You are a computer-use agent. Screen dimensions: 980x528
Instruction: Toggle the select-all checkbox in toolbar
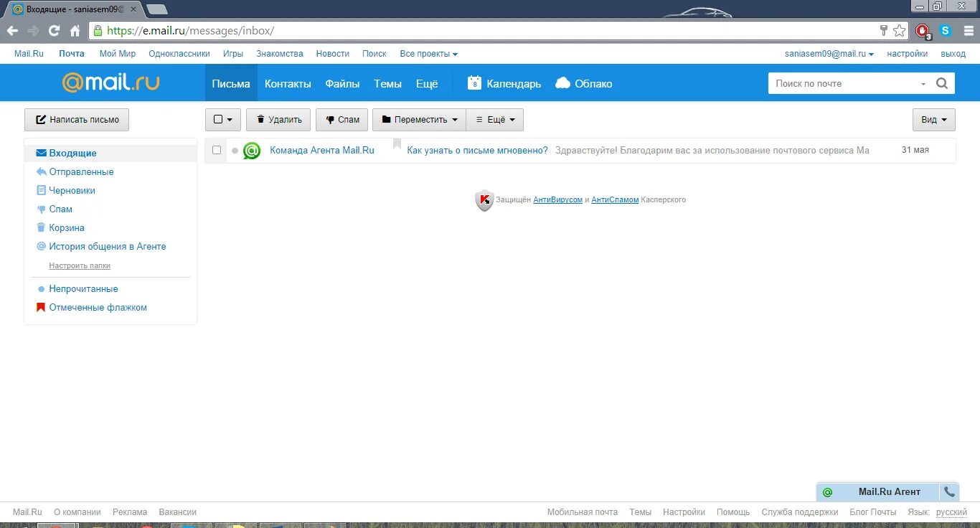coord(218,120)
